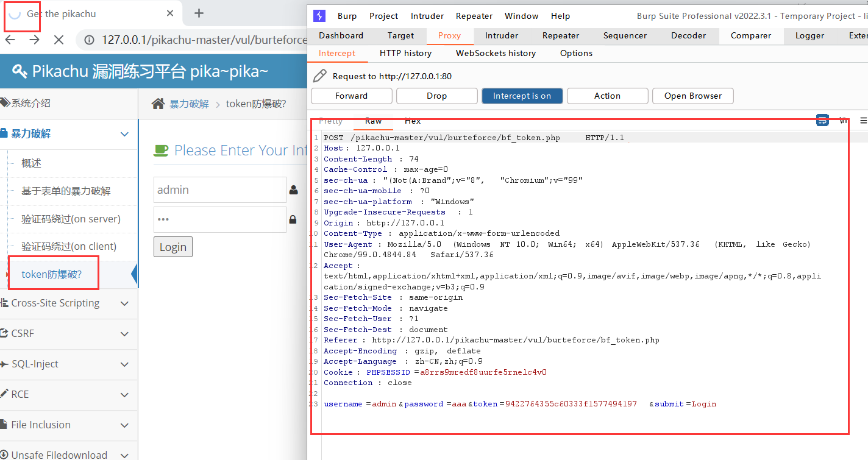The image size is (868, 460).
Task: Click the pencil edit icon beside request target
Action: pyautogui.click(x=319, y=76)
